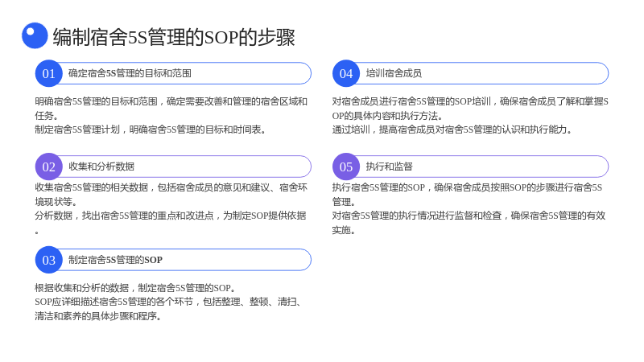Select heading 执行和监督

tap(390, 167)
